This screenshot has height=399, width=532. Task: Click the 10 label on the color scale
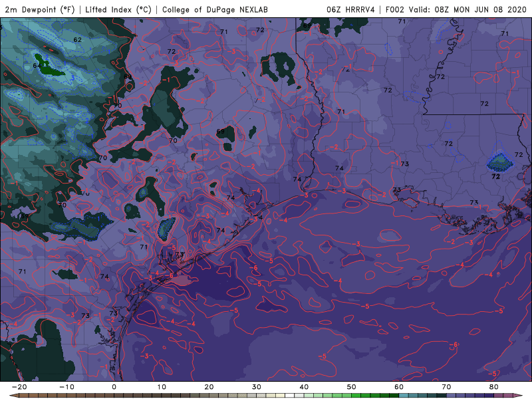[162, 387]
